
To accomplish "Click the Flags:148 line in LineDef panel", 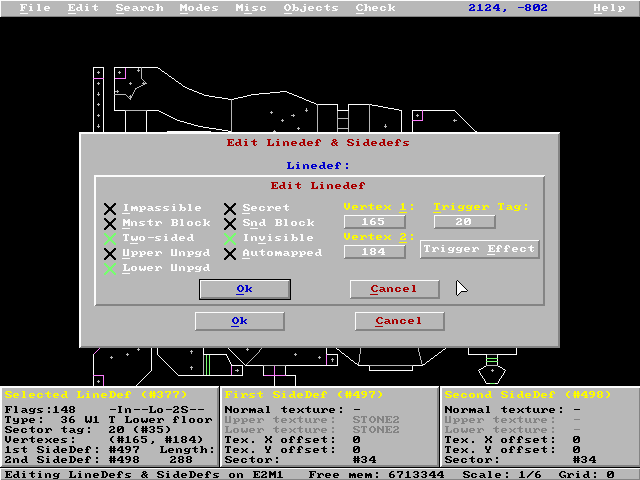I will pyautogui.click(x=105, y=409).
